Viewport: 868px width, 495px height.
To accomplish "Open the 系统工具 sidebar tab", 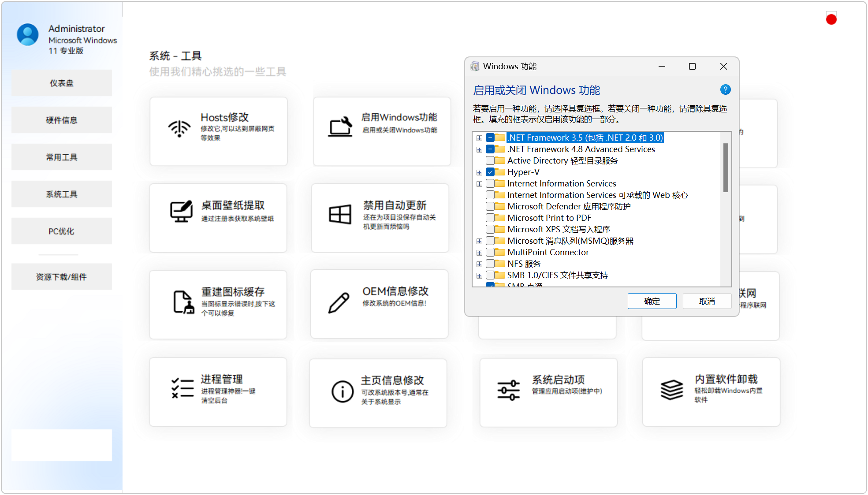I will coord(62,194).
